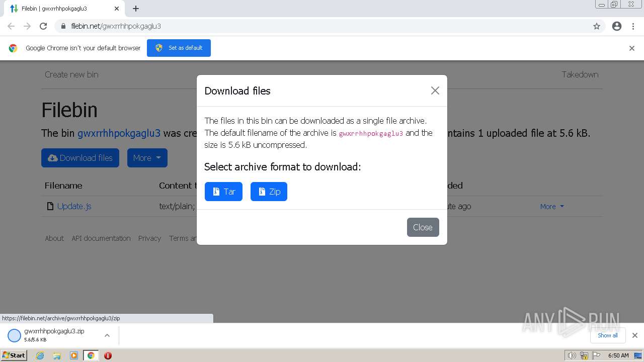Open the Chrome profile icon

(x=617, y=26)
